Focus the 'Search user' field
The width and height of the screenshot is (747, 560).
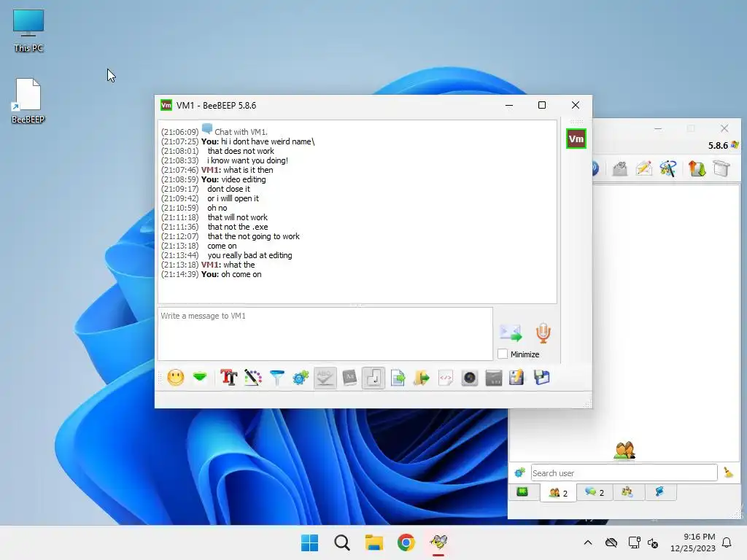(624, 472)
